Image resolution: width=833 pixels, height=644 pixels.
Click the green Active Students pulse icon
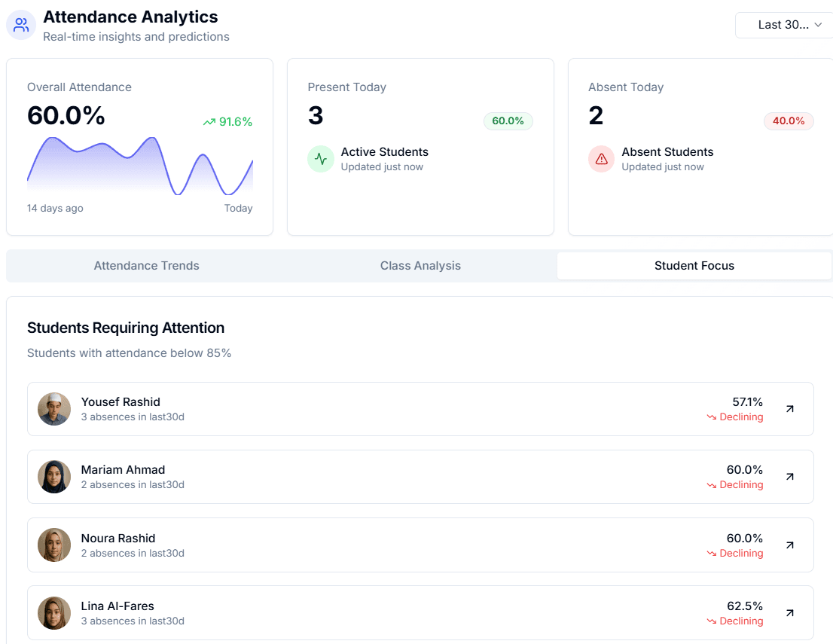pos(321,159)
